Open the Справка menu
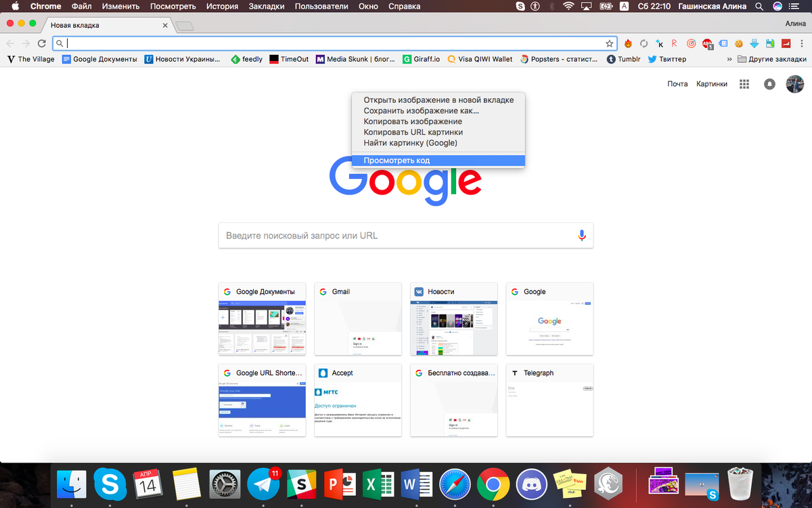 (404, 6)
